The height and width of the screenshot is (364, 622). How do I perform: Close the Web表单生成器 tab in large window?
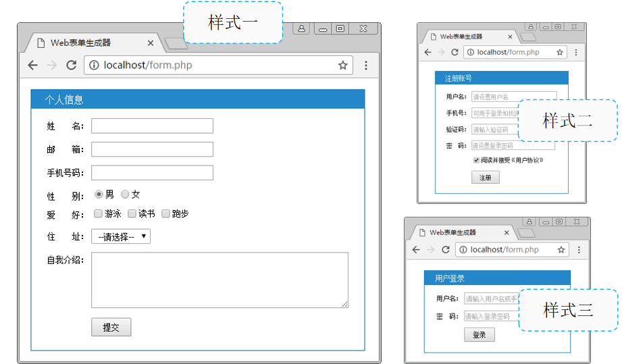[150, 43]
